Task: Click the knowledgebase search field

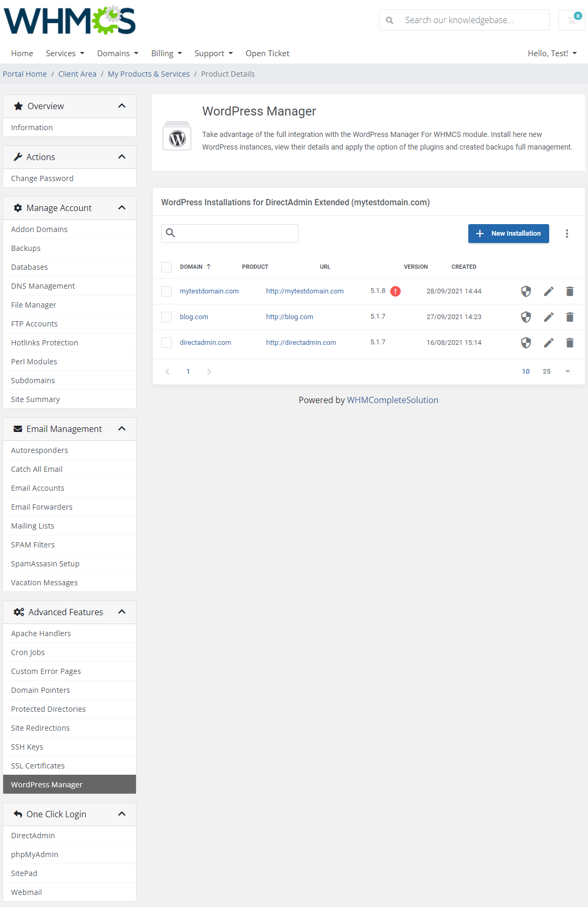Action: pos(464,20)
